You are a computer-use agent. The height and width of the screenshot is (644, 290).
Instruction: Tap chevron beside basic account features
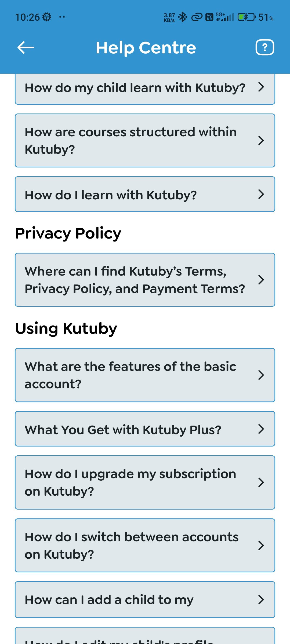coord(261,375)
